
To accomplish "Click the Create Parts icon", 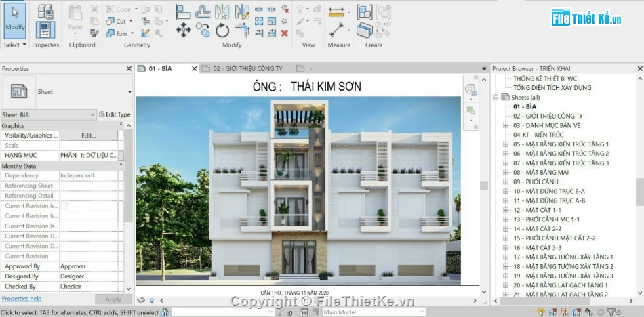I will (364, 30).
